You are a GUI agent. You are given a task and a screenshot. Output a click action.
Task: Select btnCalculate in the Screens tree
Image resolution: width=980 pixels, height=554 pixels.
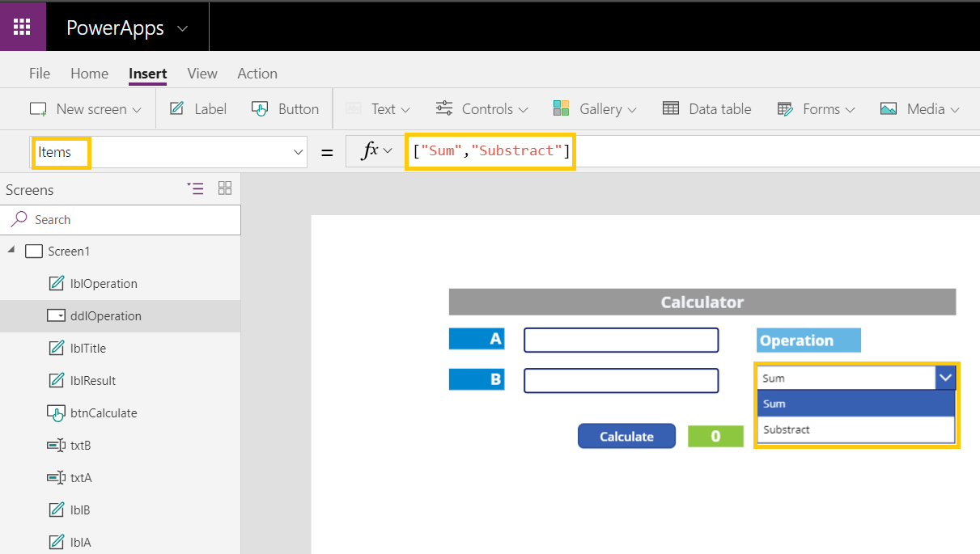pos(104,412)
